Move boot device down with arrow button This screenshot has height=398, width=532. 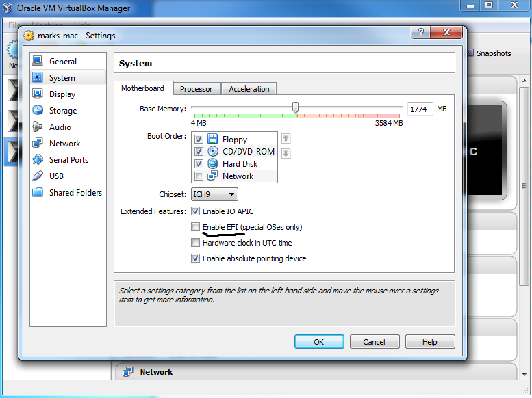[x=286, y=154]
